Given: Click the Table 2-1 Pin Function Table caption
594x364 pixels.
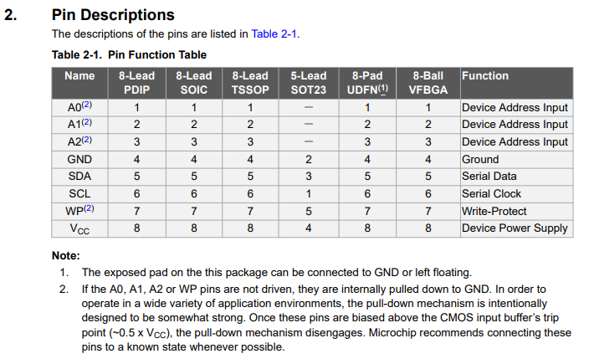Looking at the screenshot, I should tap(129, 55).
